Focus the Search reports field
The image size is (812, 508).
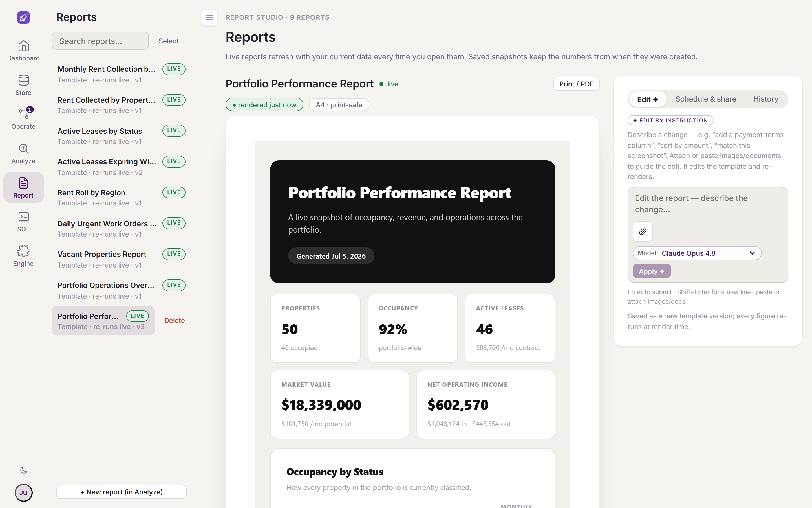click(100, 41)
